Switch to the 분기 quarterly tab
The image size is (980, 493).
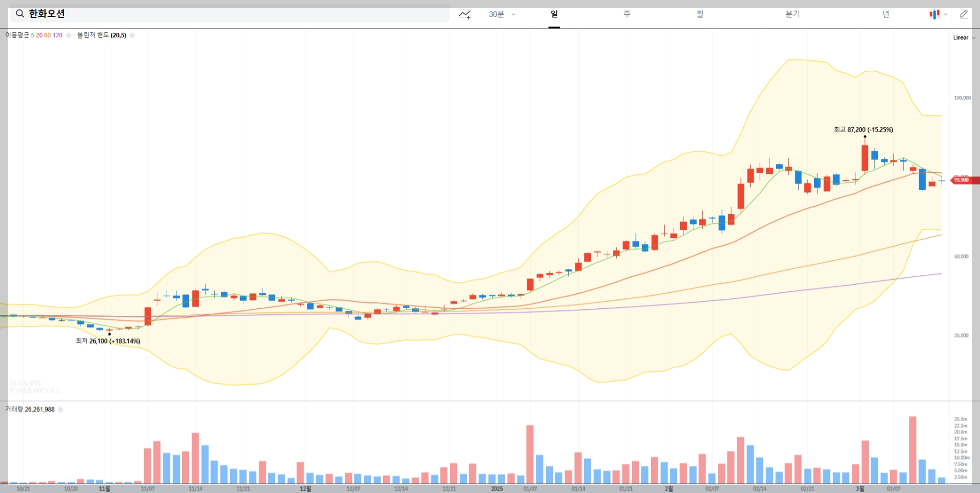[793, 14]
